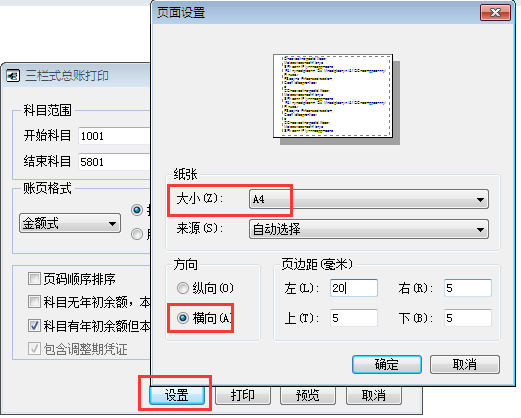The width and height of the screenshot is (521, 418).
Task: Click 取消 in the 三栏式总账打印 window
Action: (x=374, y=395)
